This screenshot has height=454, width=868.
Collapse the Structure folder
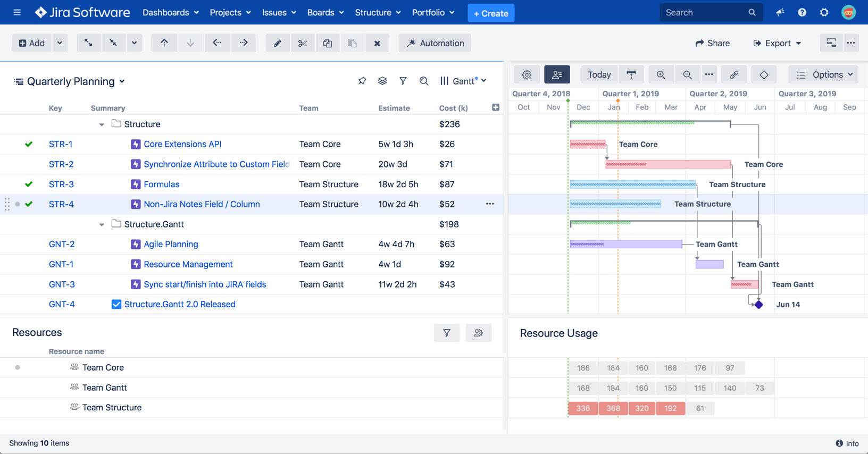(102, 124)
